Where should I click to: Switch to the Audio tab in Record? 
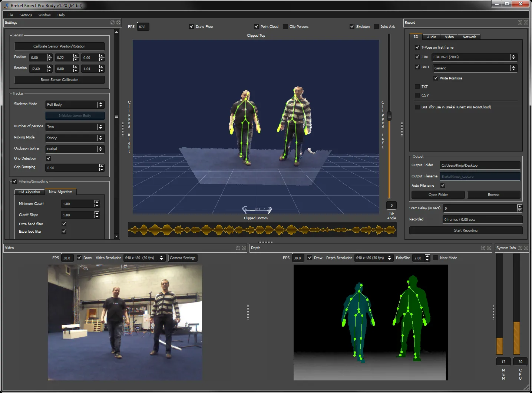(432, 37)
